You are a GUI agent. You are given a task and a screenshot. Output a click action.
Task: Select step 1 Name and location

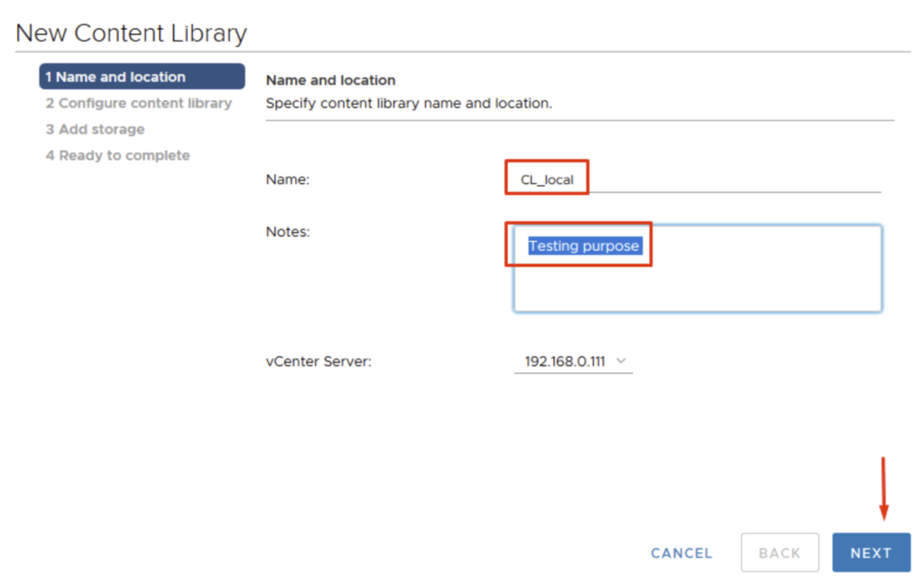point(142,77)
